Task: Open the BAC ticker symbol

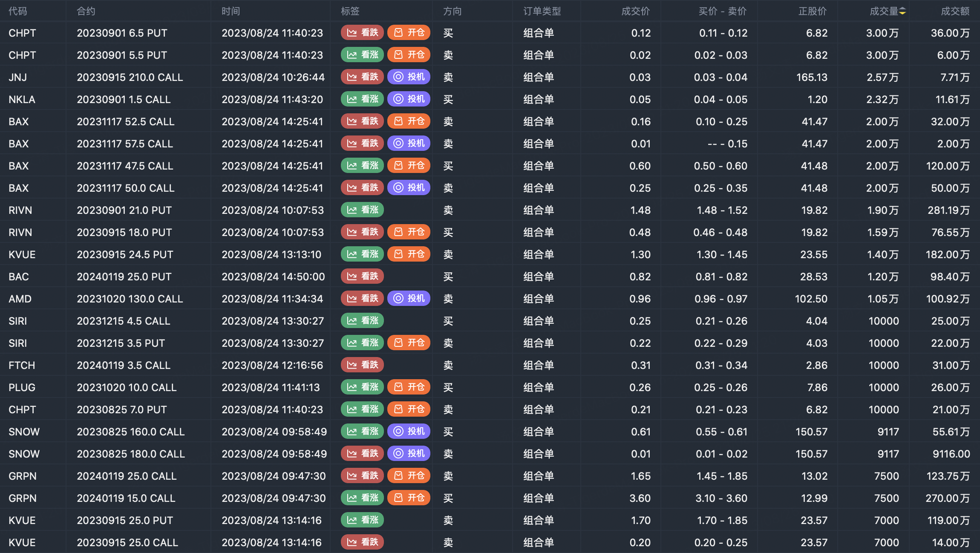Action: [x=19, y=276]
